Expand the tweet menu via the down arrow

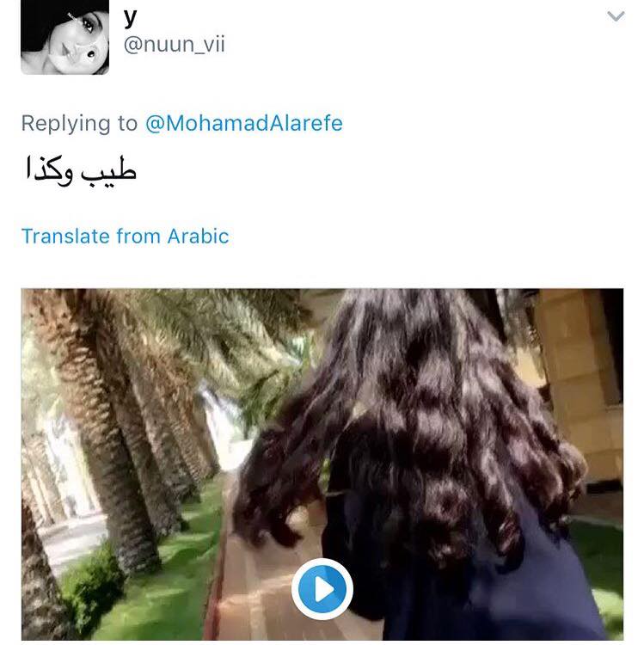tap(616, 16)
